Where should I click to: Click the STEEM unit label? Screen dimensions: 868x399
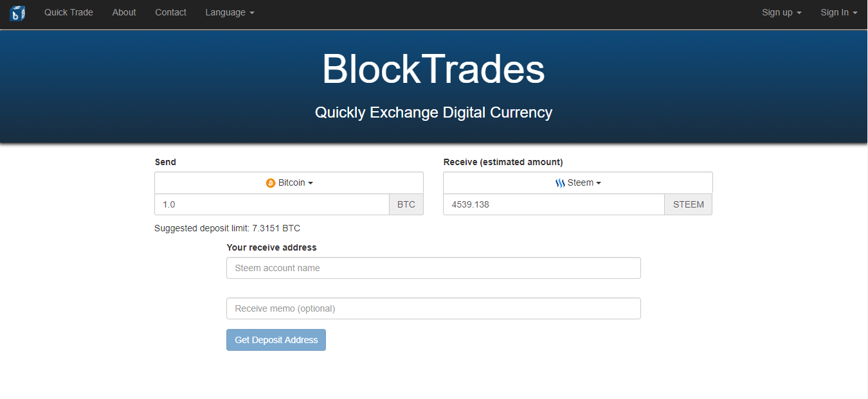point(689,204)
